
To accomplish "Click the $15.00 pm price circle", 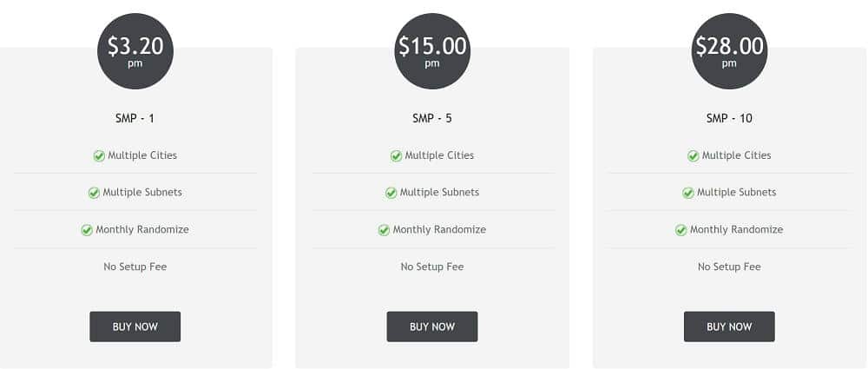I will (x=432, y=51).
